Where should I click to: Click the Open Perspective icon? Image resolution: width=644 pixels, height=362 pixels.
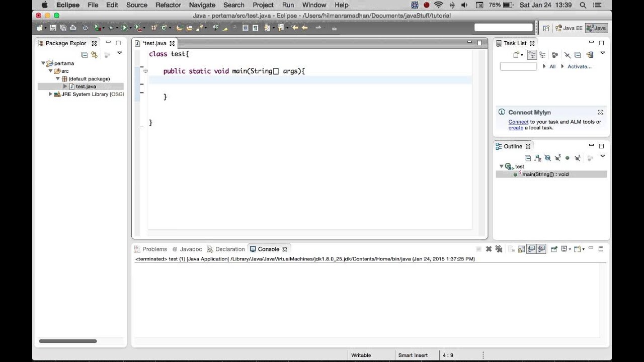(546, 28)
